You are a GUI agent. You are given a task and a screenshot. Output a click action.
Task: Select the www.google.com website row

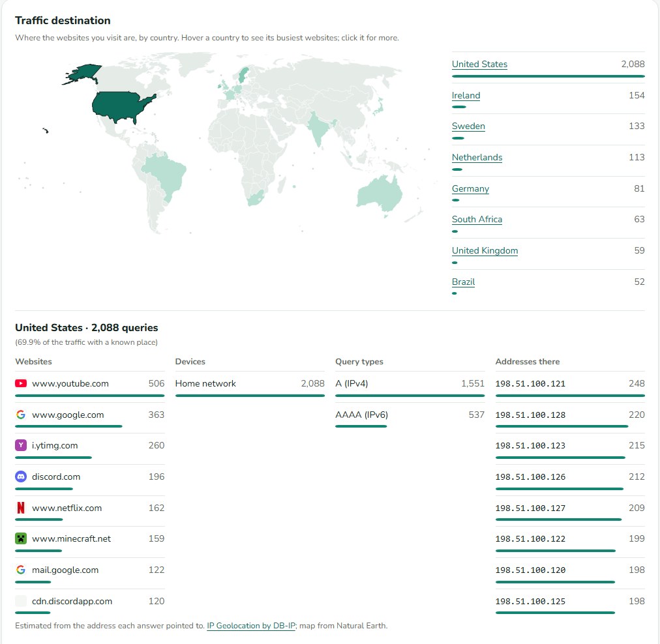tap(89, 418)
